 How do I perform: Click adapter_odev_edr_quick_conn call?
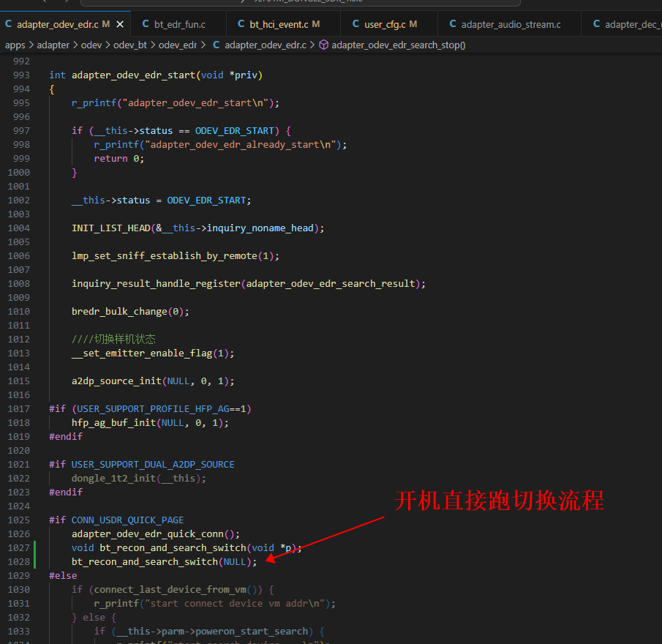click(x=147, y=533)
